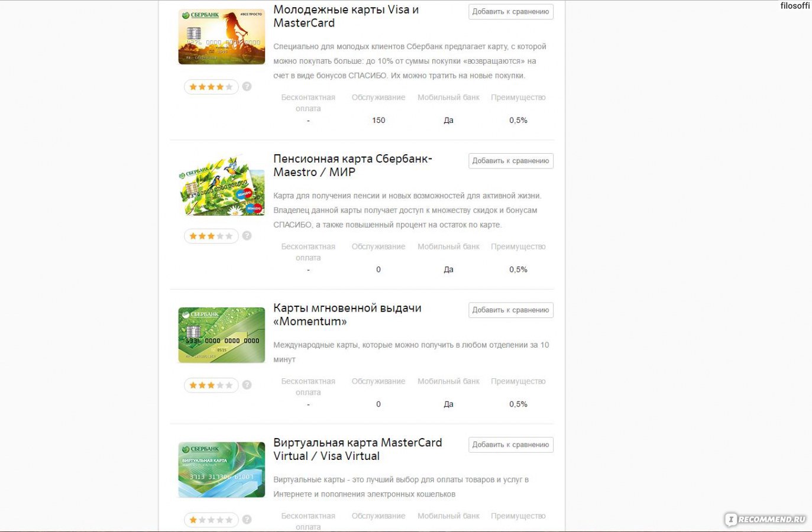Open the Карты мгновенной выдачи «Momentum» title

click(x=347, y=314)
